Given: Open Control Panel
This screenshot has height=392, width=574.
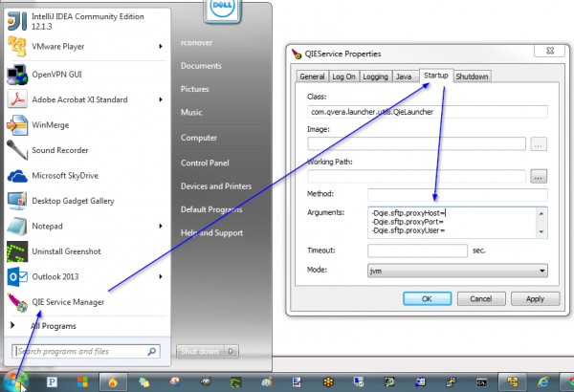Looking at the screenshot, I should point(205,163).
